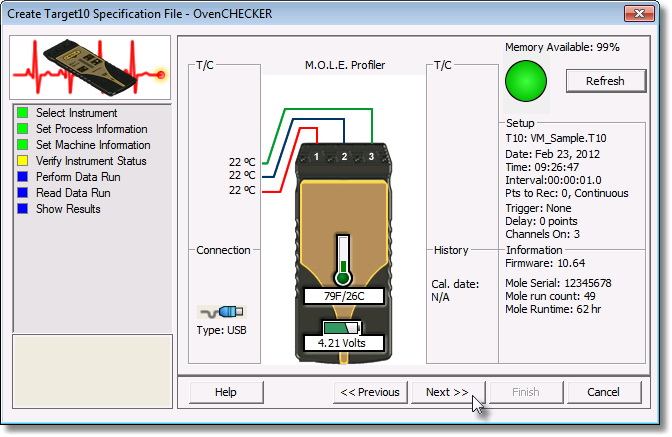Image resolution: width=672 pixels, height=437 pixels.
Task: Click 'Pts to Rec: 0, Continuous' entry
Action: coord(567,193)
